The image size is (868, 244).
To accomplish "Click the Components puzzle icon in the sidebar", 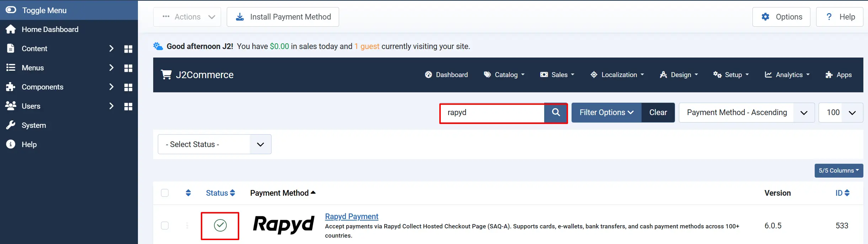I will 11,87.
